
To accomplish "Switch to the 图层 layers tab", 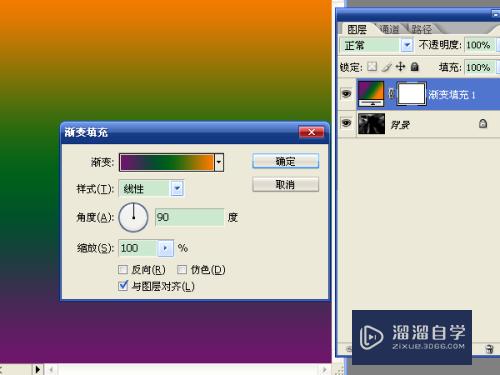I will (357, 29).
